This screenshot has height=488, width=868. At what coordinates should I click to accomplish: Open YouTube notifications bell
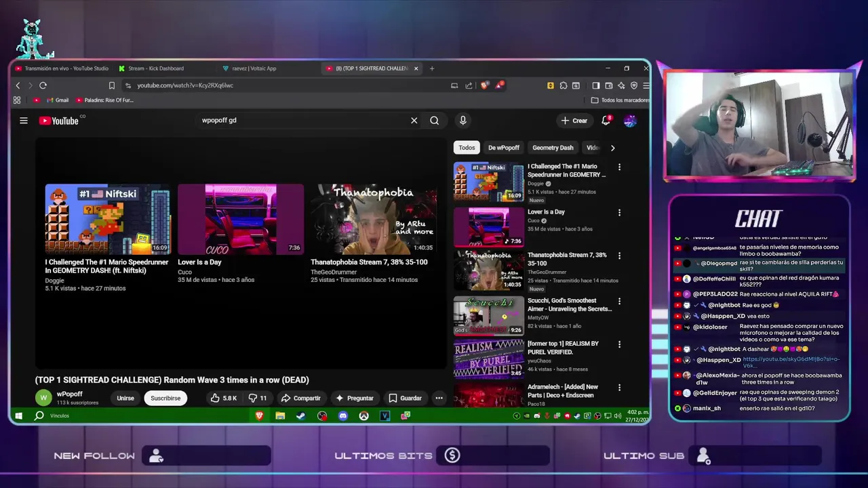[x=606, y=121]
